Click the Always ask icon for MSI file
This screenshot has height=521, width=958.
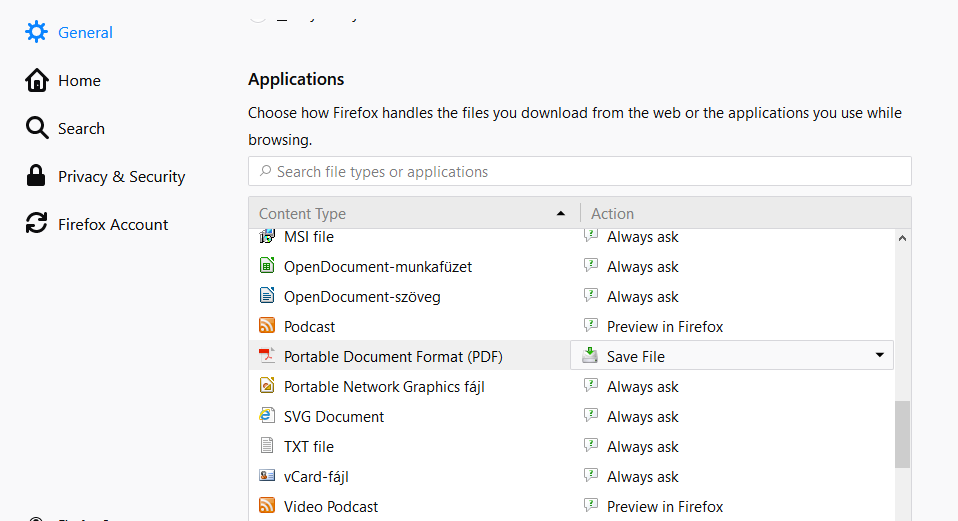[x=591, y=235]
